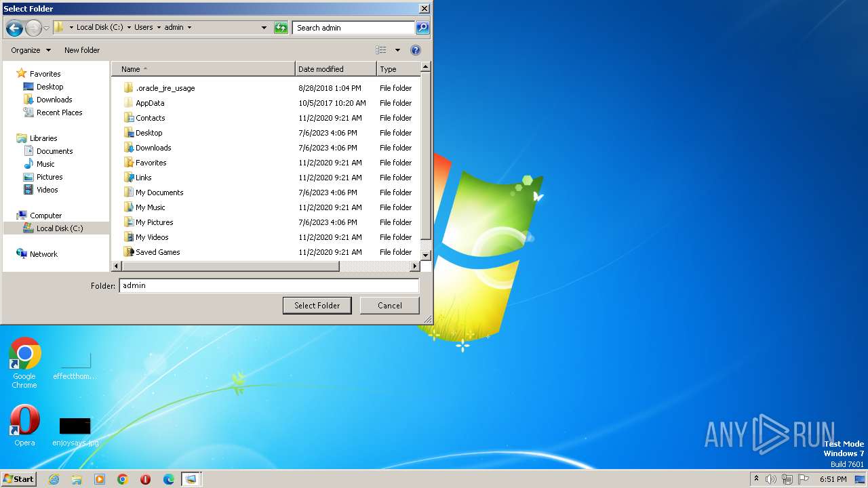
Task: Refresh the admin folder view
Action: click(281, 28)
